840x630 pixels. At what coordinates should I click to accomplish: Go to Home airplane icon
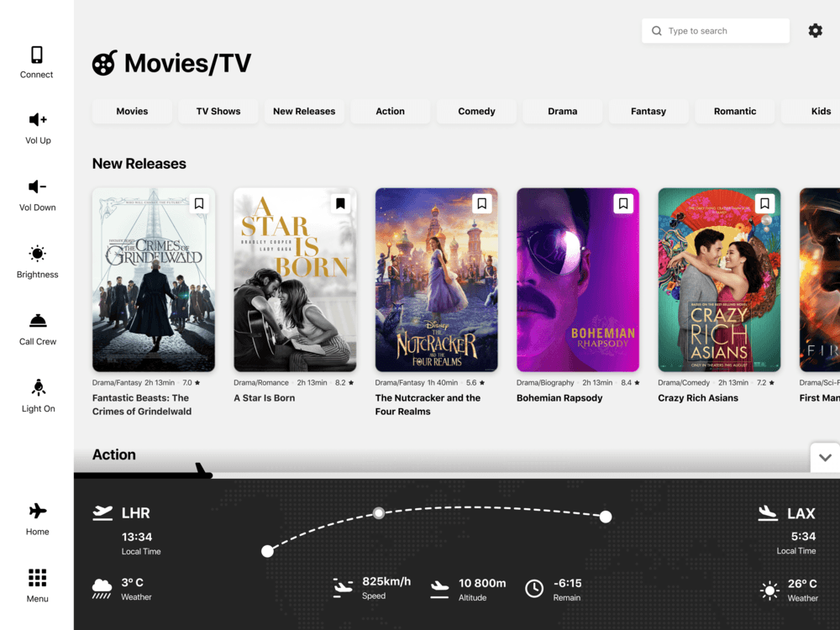(38, 511)
